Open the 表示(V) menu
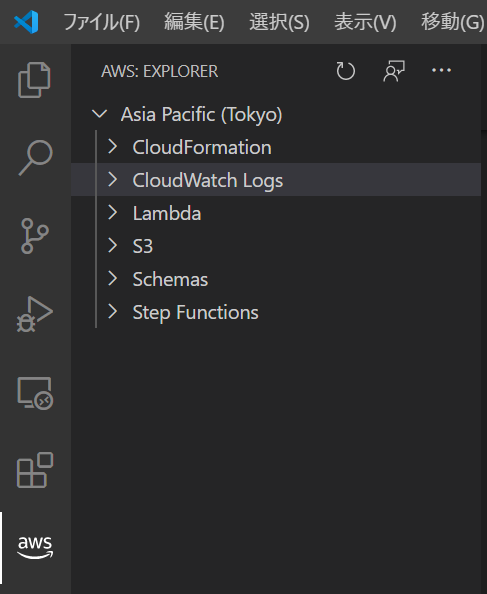 365,22
